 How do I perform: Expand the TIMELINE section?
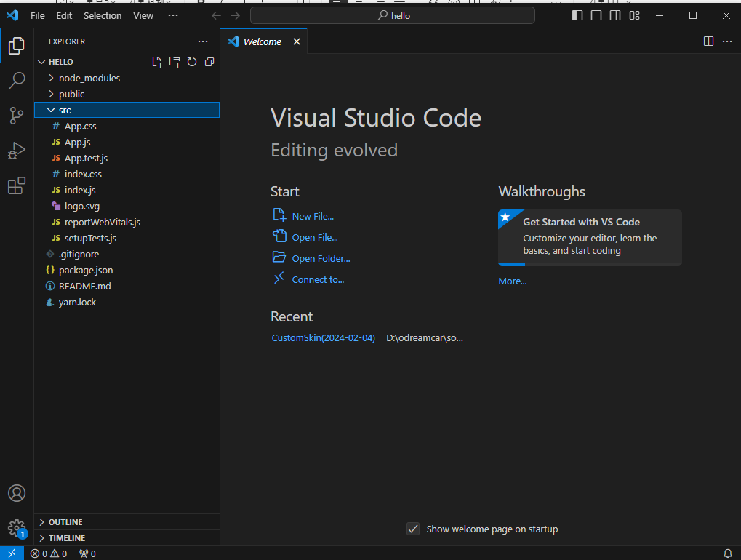(127, 537)
